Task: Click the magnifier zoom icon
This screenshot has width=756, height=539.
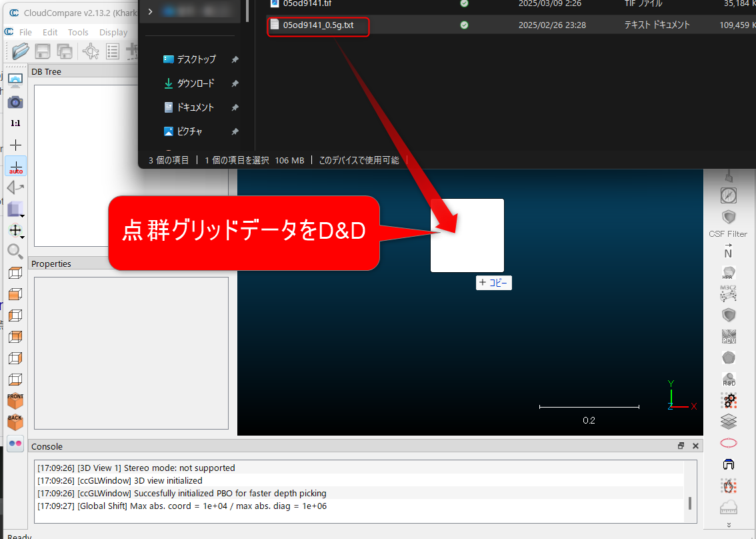Action: coord(15,251)
